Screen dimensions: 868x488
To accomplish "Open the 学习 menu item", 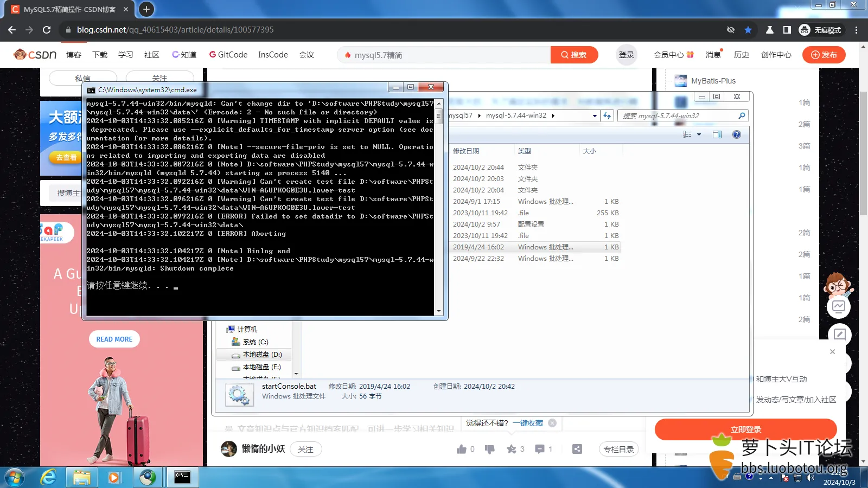I will click(x=126, y=55).
